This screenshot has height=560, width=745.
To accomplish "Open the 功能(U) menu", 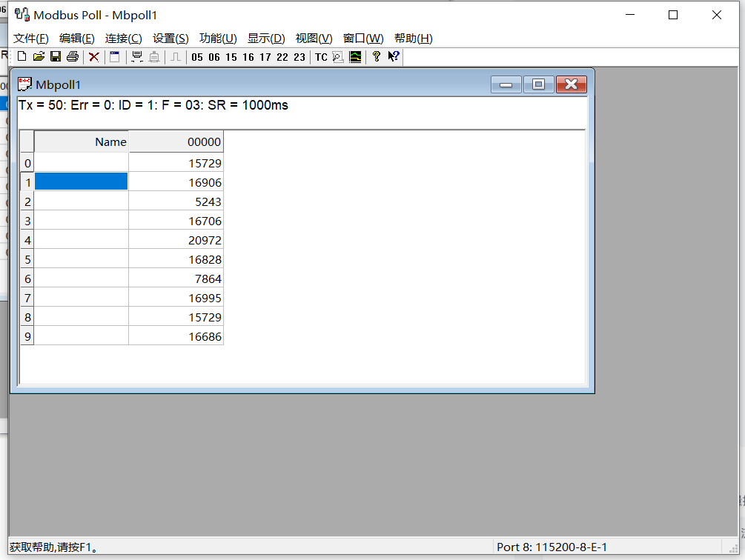I will [218, 38].
